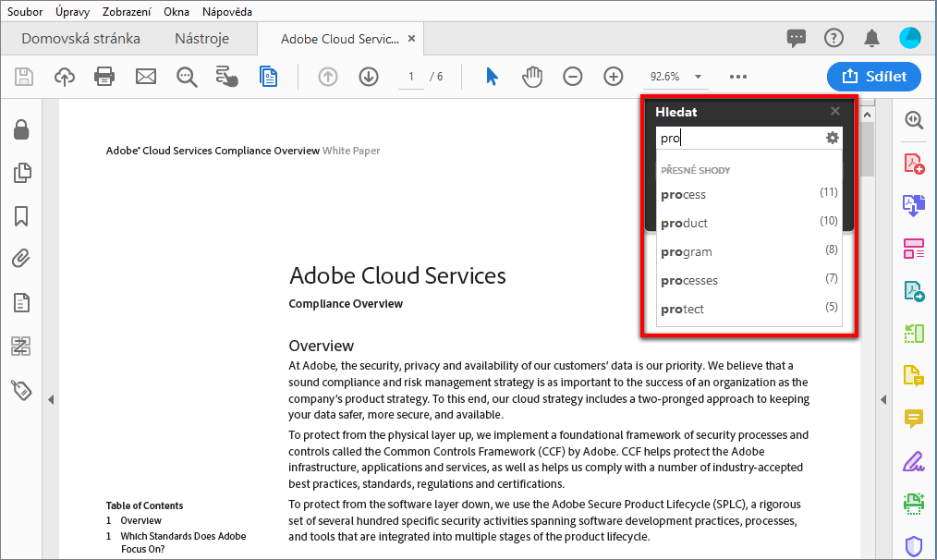Viewport: 937px width, 560px height.
Task: Open the user profile avatar
Action: (910, 38)
